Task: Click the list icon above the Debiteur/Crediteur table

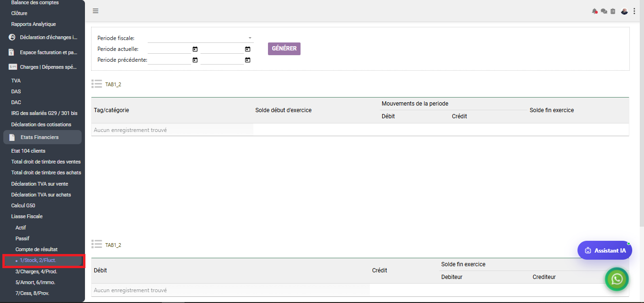Action: (97, 244)
